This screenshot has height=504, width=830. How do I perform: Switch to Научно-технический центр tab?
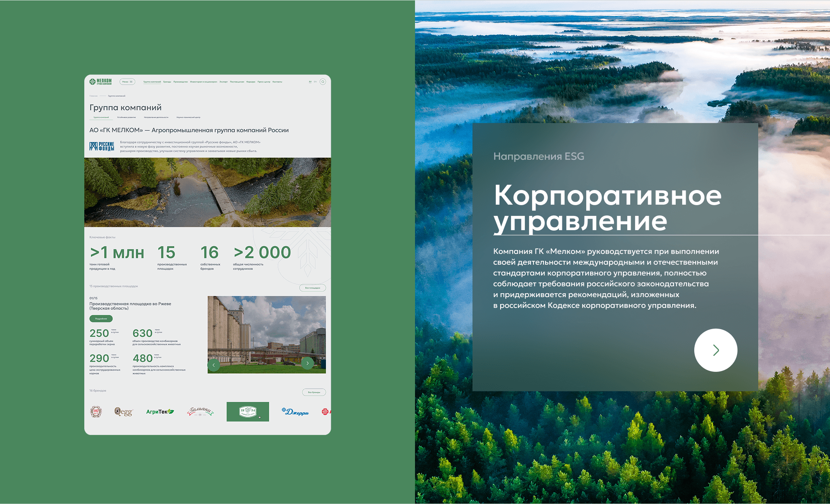pyautogui.click(x=188, y=117)
